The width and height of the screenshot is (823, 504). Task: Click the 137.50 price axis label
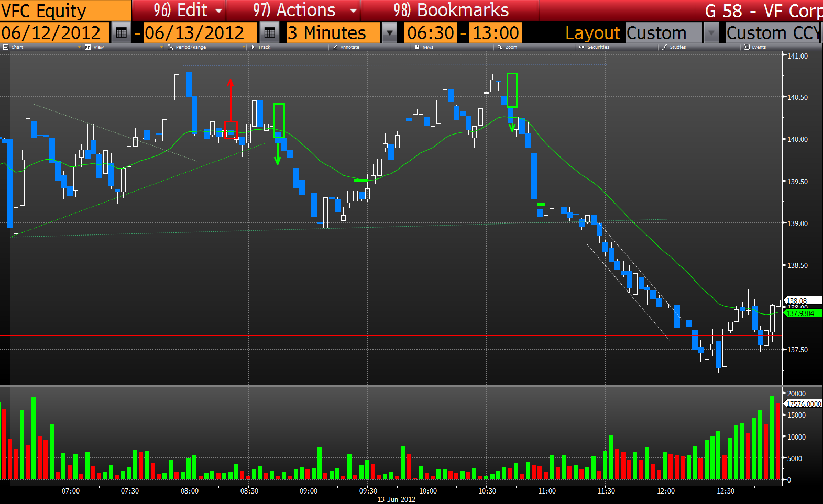click(x=798, y=350)
